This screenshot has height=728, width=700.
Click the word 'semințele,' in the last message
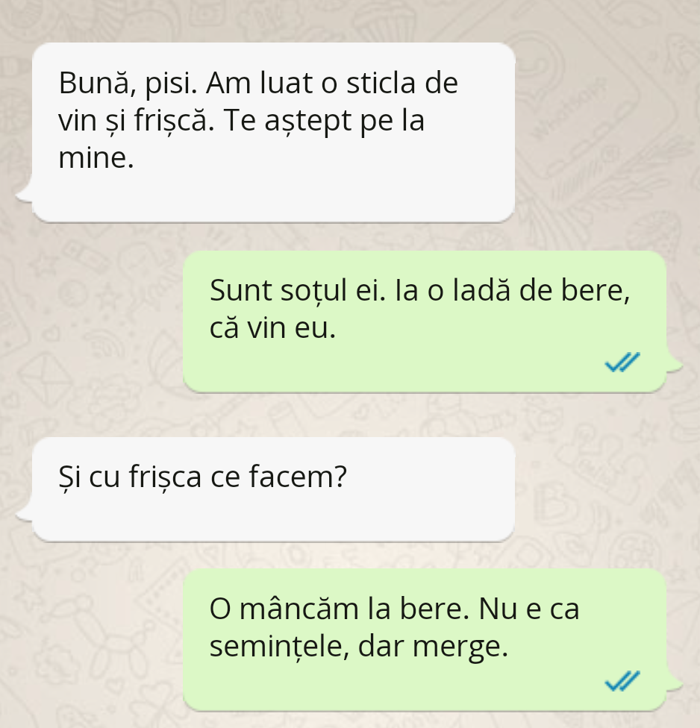(279, 647)
